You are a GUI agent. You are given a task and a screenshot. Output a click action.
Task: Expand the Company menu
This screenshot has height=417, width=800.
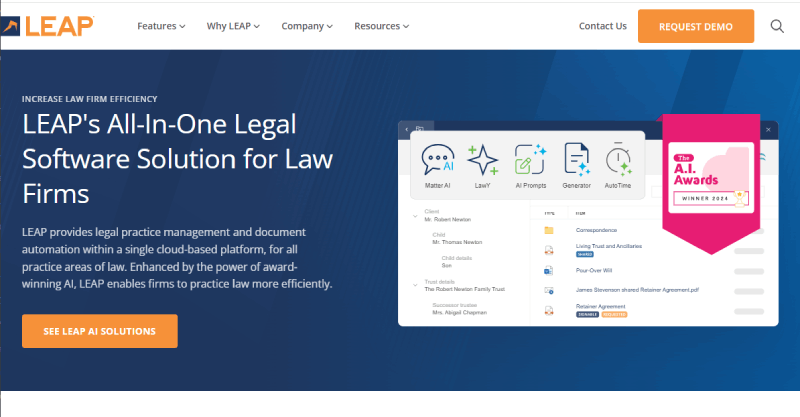[307, 26]
